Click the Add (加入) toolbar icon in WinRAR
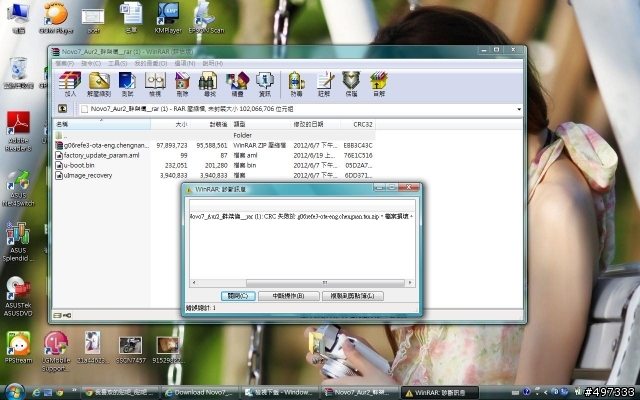 (x=70, y=84)
